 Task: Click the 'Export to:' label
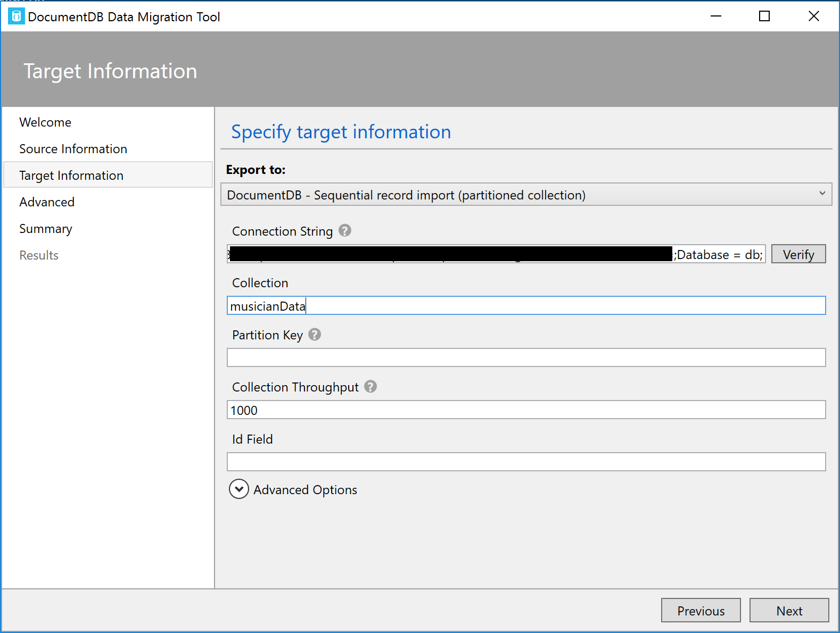point(256,170)
